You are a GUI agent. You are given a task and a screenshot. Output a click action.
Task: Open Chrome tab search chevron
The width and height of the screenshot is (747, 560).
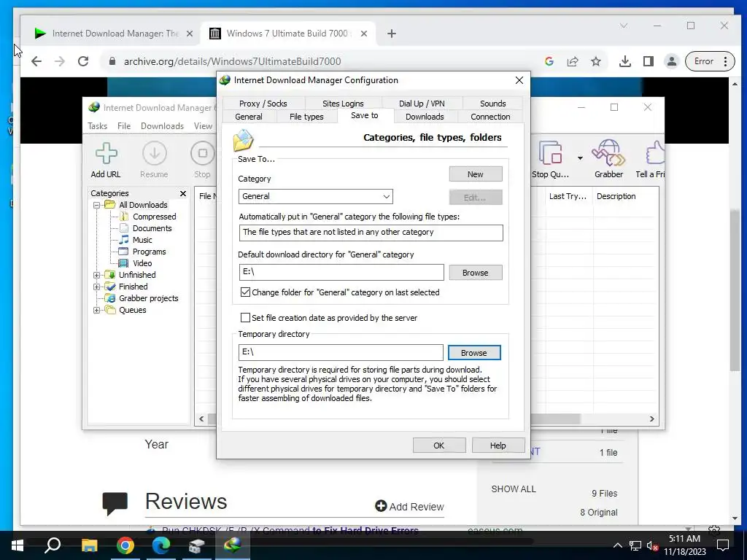click(x=624, y=26)
